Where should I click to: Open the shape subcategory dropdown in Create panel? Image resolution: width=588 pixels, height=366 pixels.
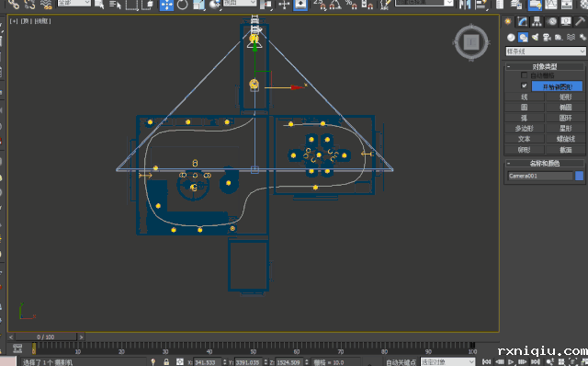pyautogui.click(x=546, y=51)
